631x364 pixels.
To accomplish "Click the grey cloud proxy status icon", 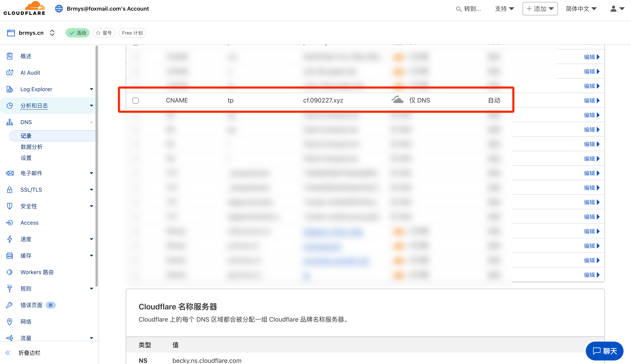I will coord(397,100).
